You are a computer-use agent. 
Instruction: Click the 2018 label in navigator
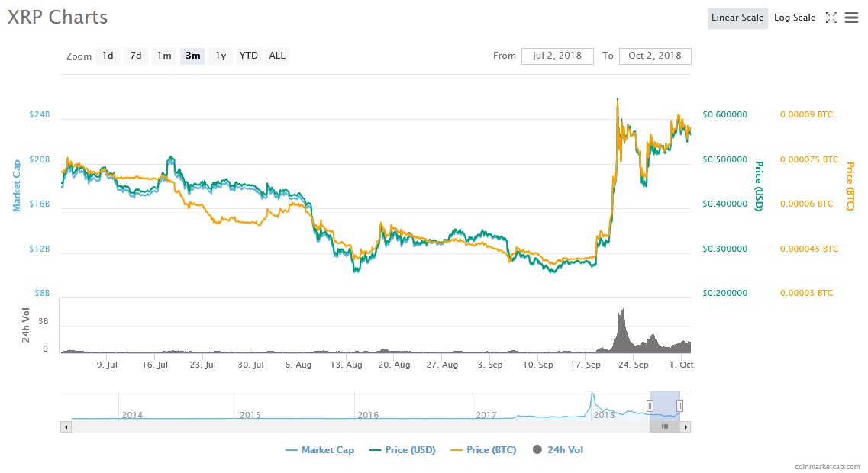pyautogui.click(x=604, y=415)
